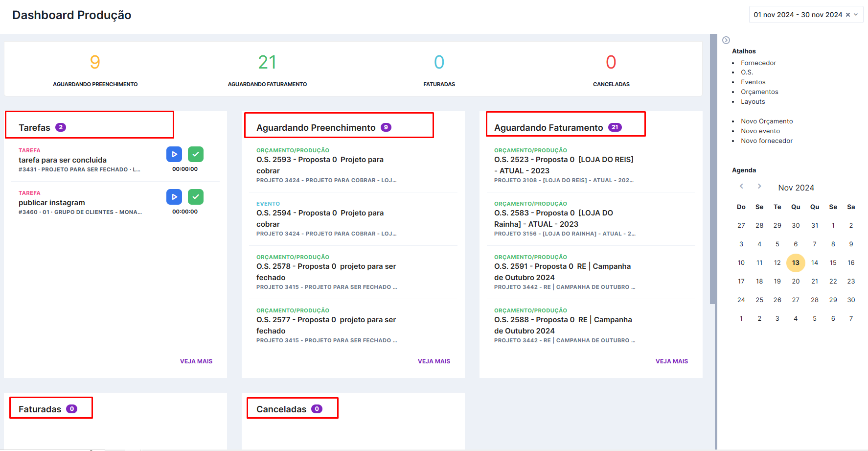Click VEJA MAIS under Aguardando Faturamento

pyautogui.click(x=671, y=361)
